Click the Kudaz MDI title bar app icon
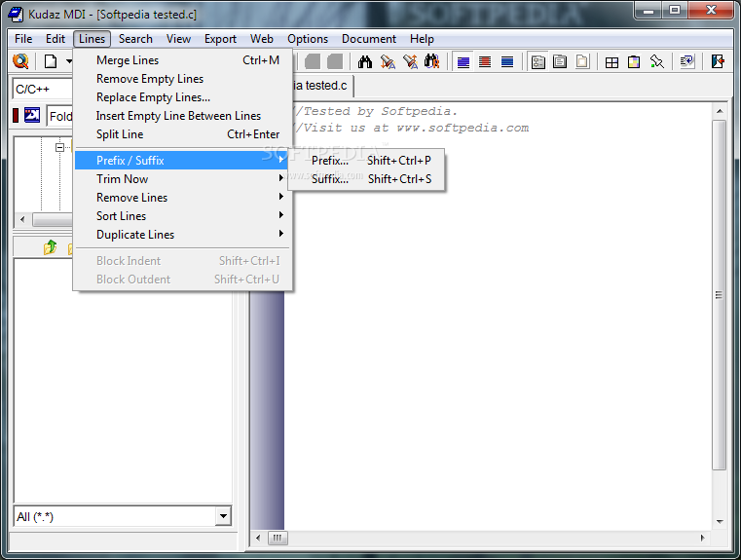 (x=16, y=15)
